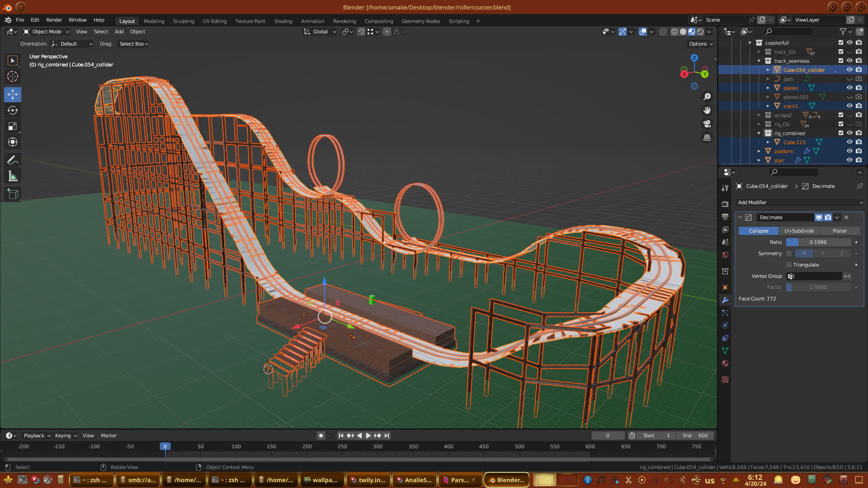Select the Planar decimate mode
The width and height of the screenshot is (868, 488).
pyautogui.click(x=840, y=231)
